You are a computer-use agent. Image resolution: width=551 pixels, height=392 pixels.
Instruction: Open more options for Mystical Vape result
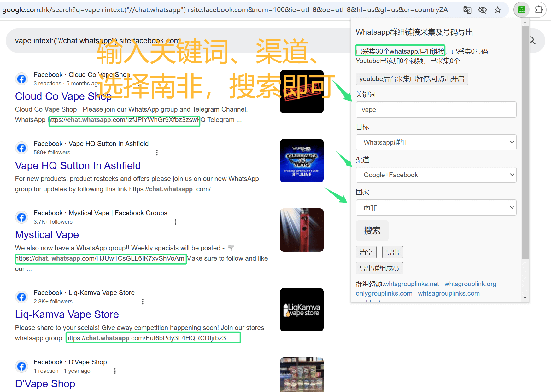tap(175, 222)
